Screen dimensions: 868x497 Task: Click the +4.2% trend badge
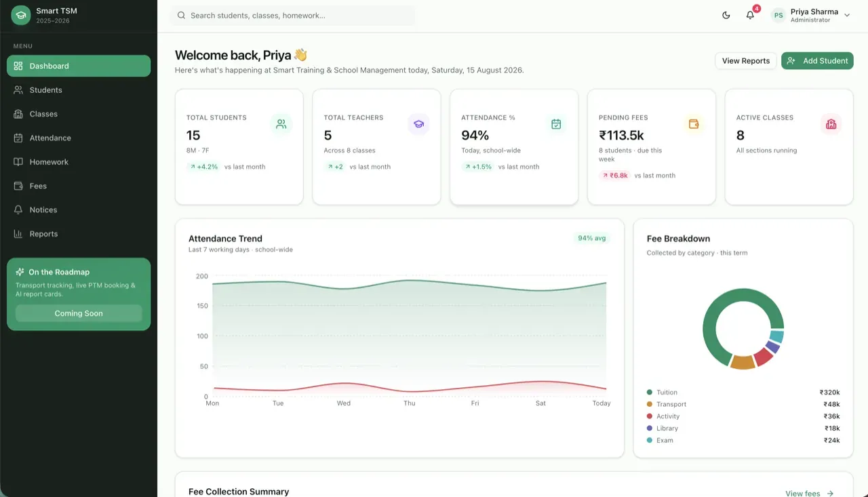coord(203,167)
